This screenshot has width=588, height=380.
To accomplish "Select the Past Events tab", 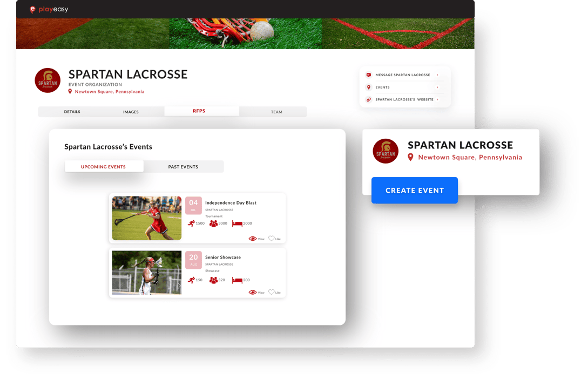I will point(183,167).
